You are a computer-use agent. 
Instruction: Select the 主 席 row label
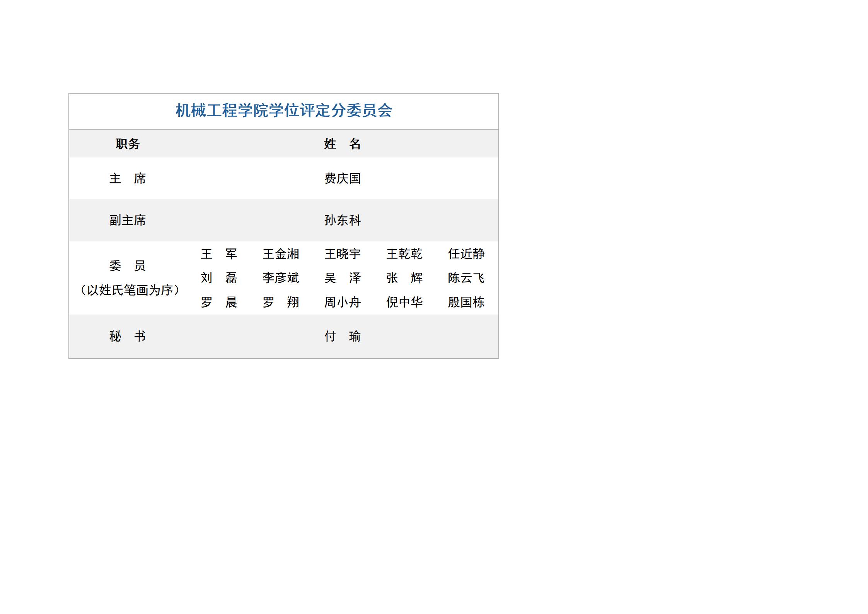coord(128,178)
